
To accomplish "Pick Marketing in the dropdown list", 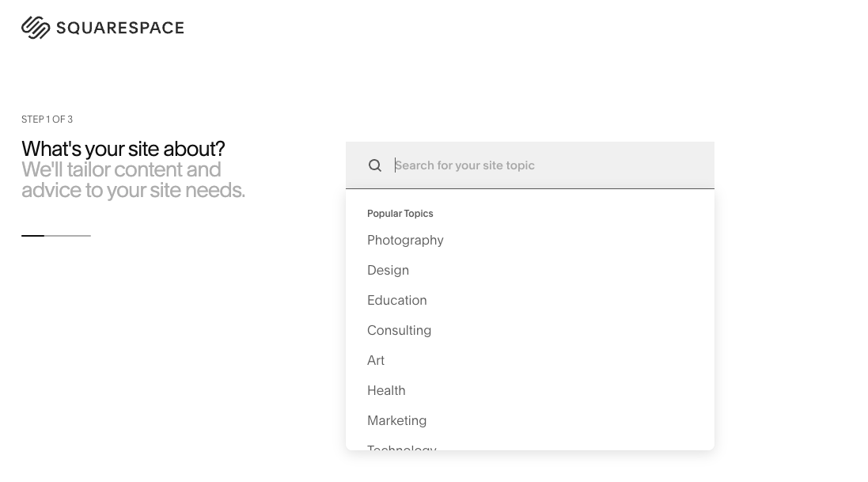I will click(x=396, y=421).
